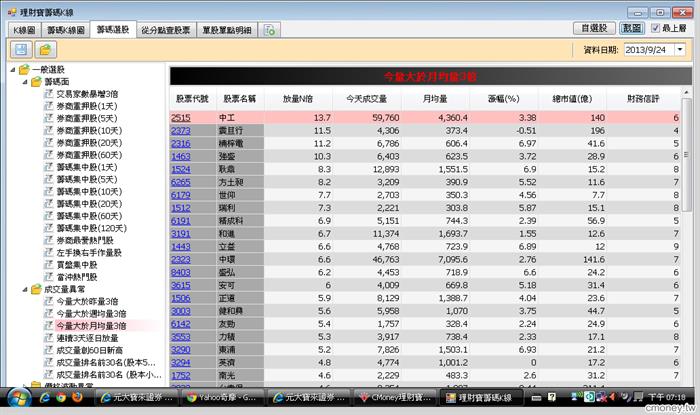Select 券商重押股(5天) in the tree
Screen dimensions: 700x415
pos(87,118)
